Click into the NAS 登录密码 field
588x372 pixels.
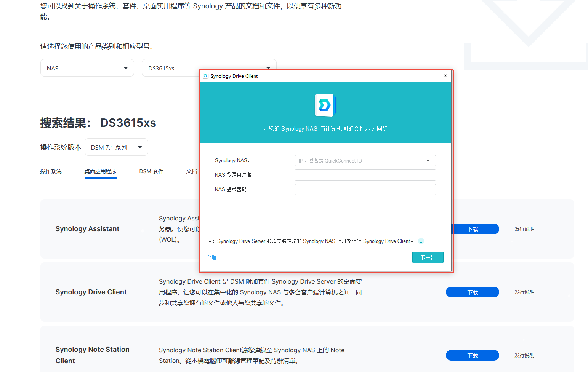tap(365, 190)
